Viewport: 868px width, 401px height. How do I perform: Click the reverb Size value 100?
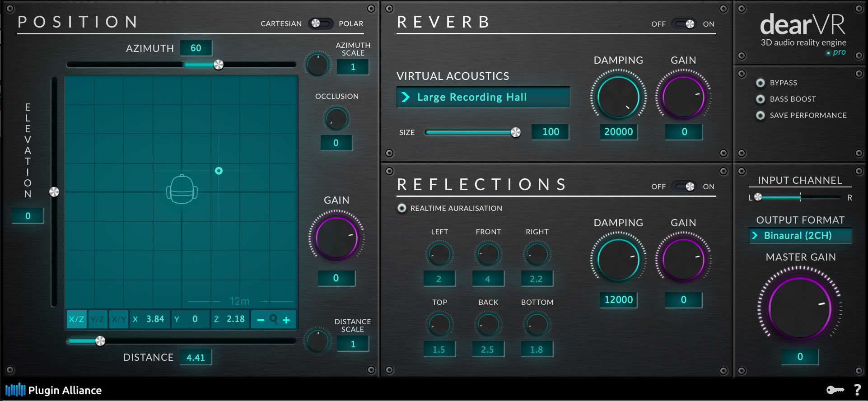click(551, 132)
